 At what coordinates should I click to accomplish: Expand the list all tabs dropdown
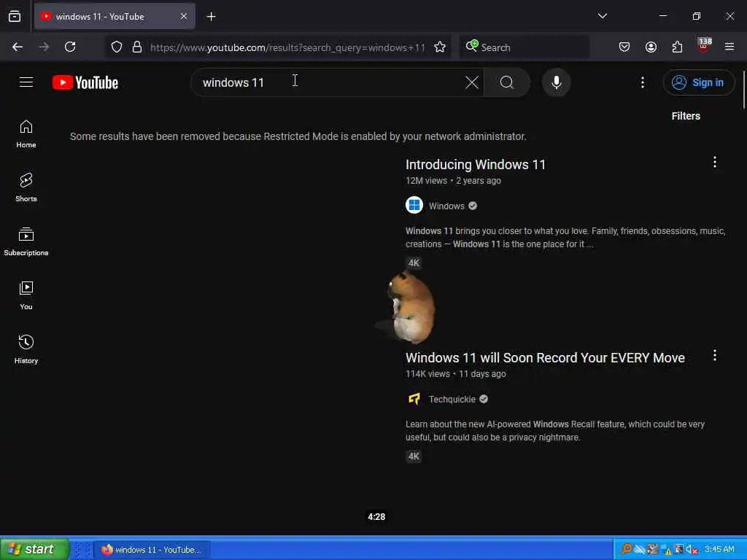pos(602,16)
